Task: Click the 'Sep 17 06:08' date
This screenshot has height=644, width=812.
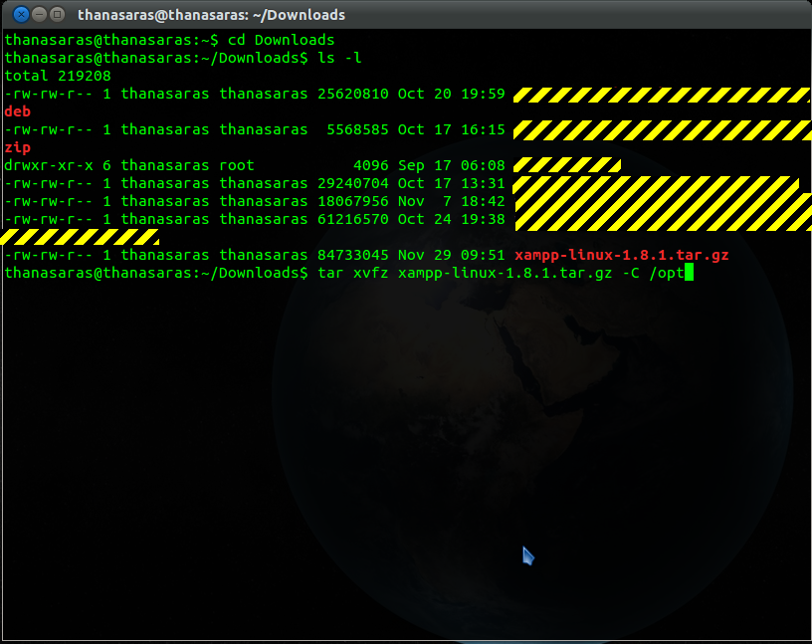Action: 451,165
